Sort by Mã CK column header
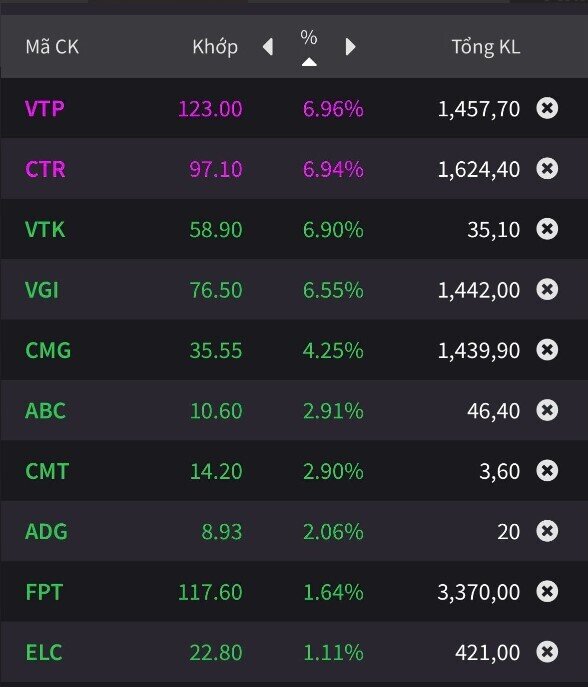This screenshot has width=588, height=687. coord(52,47)
